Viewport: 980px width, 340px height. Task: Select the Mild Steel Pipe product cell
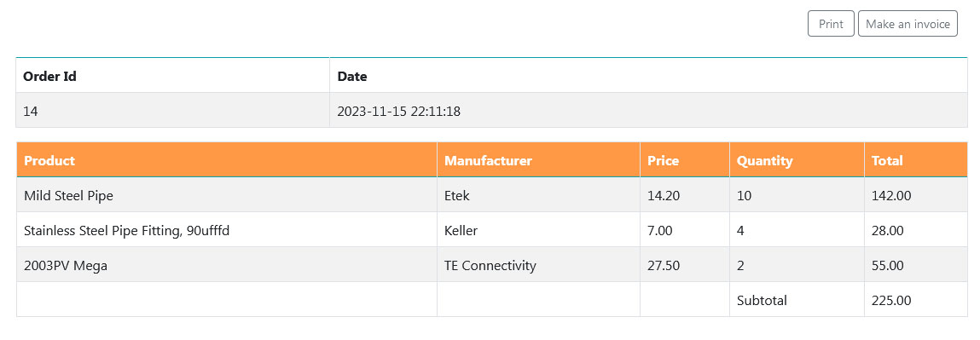pos(227,195)
